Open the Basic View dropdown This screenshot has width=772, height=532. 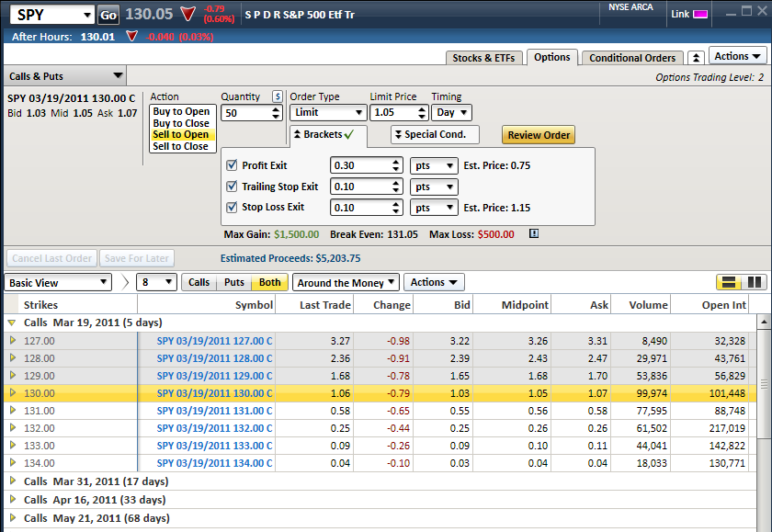click(x=58, y=282)
